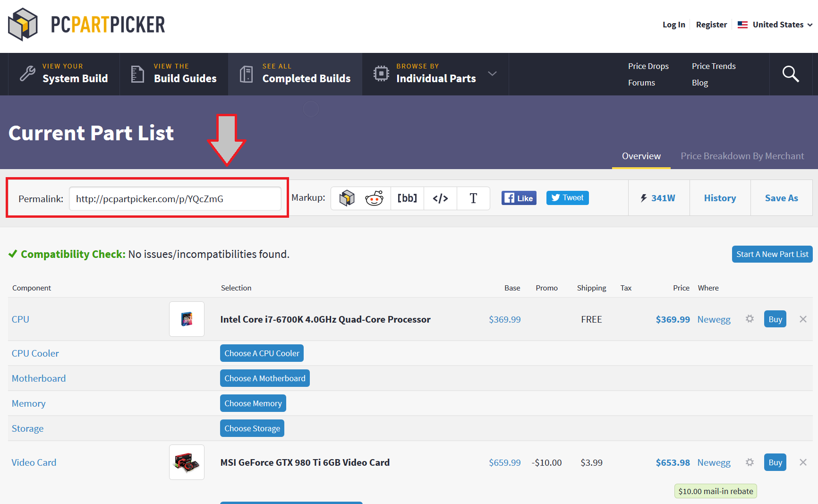
Task: Click the $653.98 total price
Action: click(673, 462)
